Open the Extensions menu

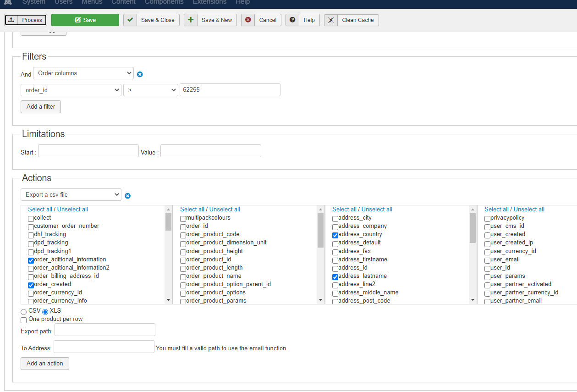(209, 2)
